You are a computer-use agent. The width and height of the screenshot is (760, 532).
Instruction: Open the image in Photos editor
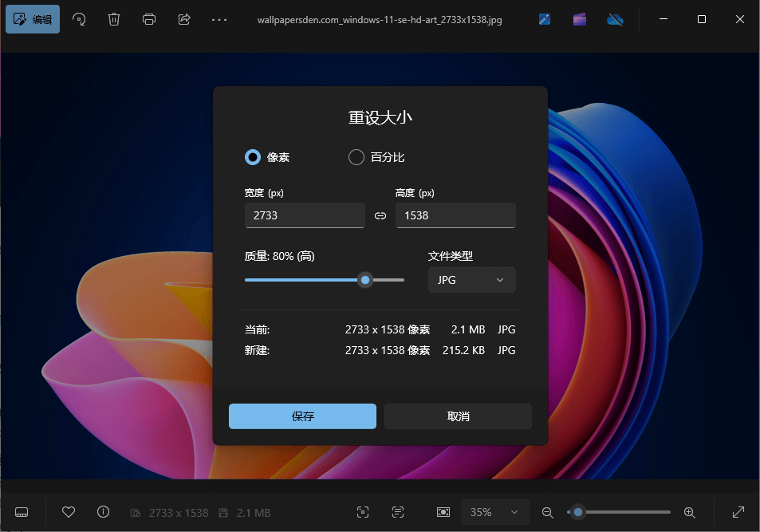32,18
